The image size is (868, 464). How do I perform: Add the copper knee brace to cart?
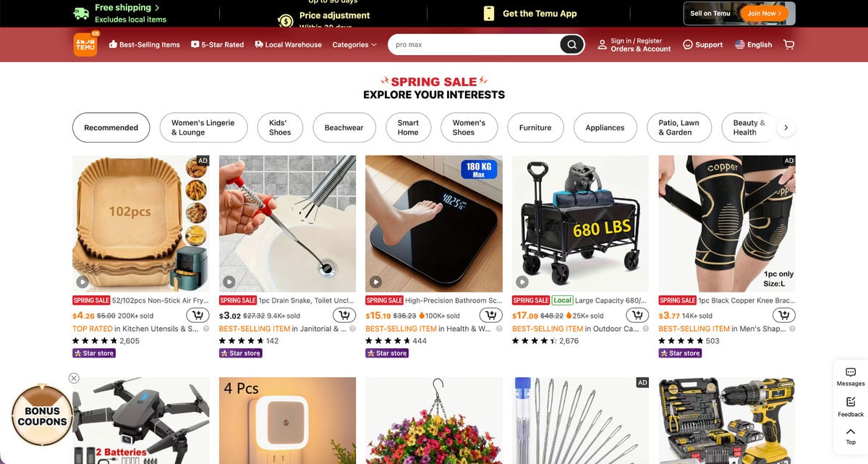[784, 316]
